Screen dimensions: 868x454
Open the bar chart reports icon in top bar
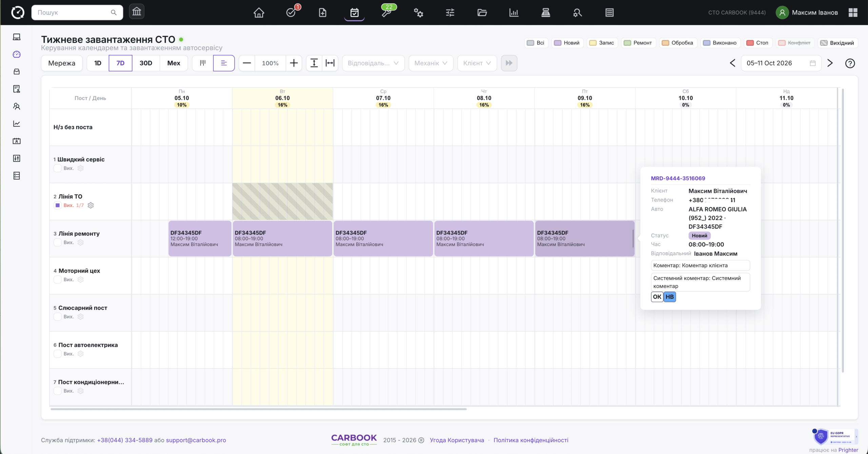pos(514,13)
